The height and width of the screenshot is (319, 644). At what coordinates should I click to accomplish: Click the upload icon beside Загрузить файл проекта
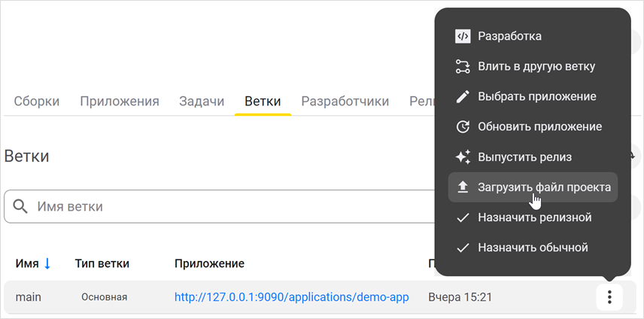click(x=463, y=187)
